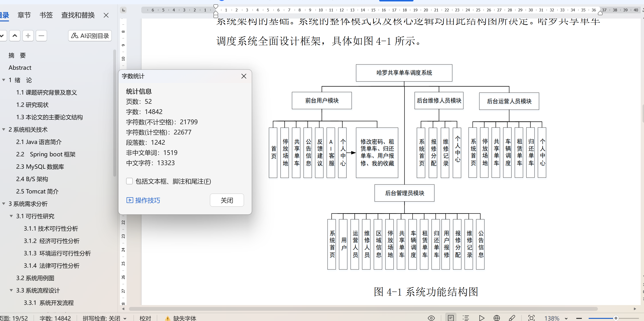Switch to outline view icon

click(466, 318)
